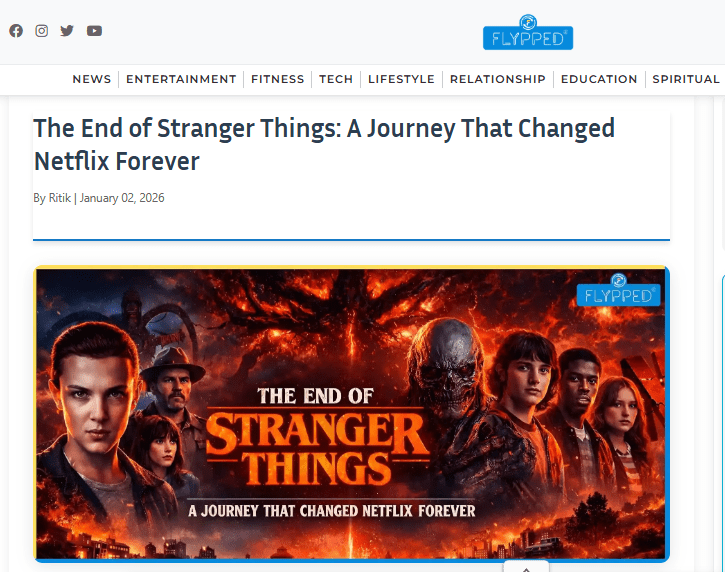Viewport: 725px width, 572px height.
Task: Open the Stranger Things featured image
Action: pos(351,414)
